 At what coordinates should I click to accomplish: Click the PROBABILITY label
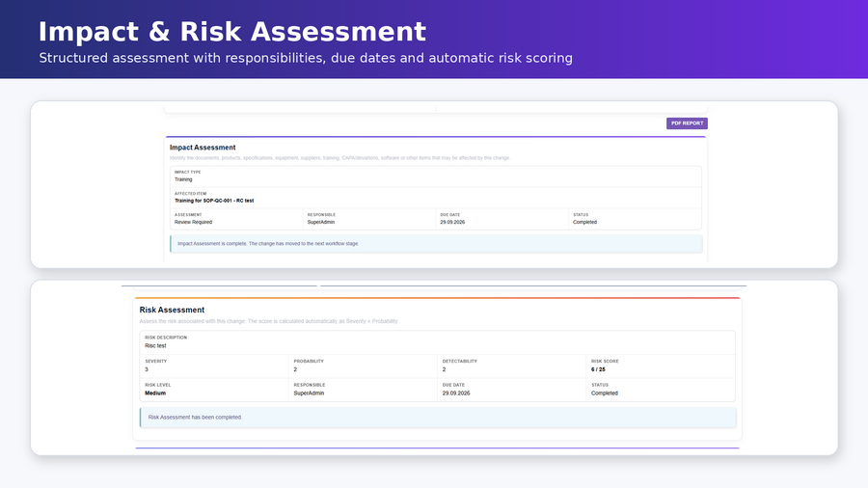coord(309,362)
